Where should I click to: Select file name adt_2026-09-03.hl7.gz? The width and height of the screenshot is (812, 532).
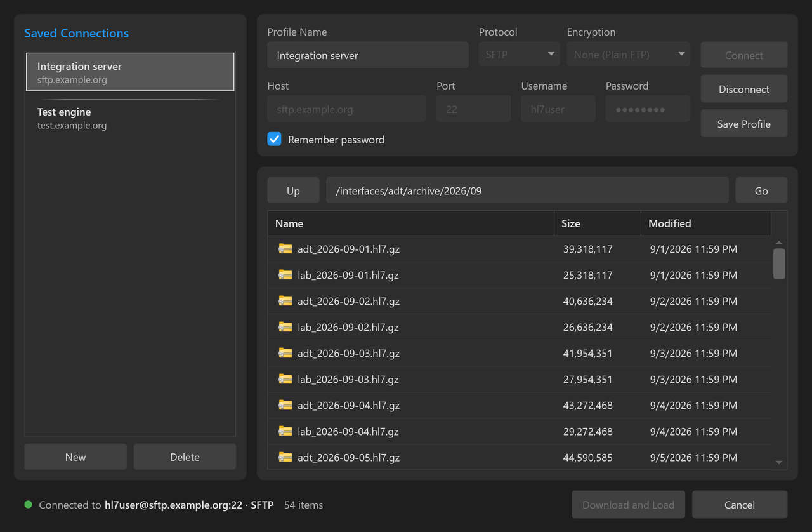click(348, 354)
